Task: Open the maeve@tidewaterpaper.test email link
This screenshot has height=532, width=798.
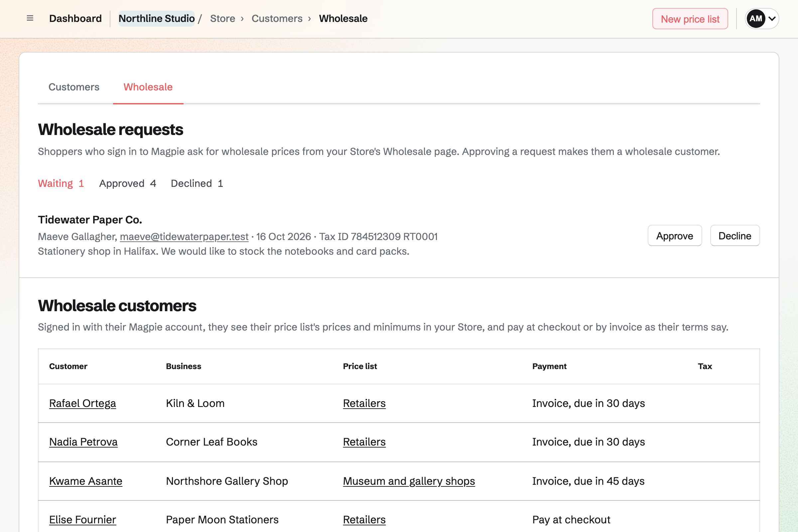Action: point(184,237)
